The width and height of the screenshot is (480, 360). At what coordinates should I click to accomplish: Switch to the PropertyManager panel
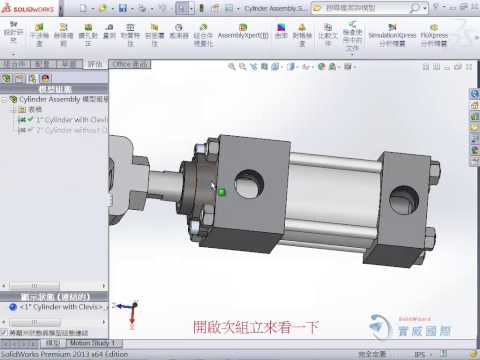click(x=19, y=79)
